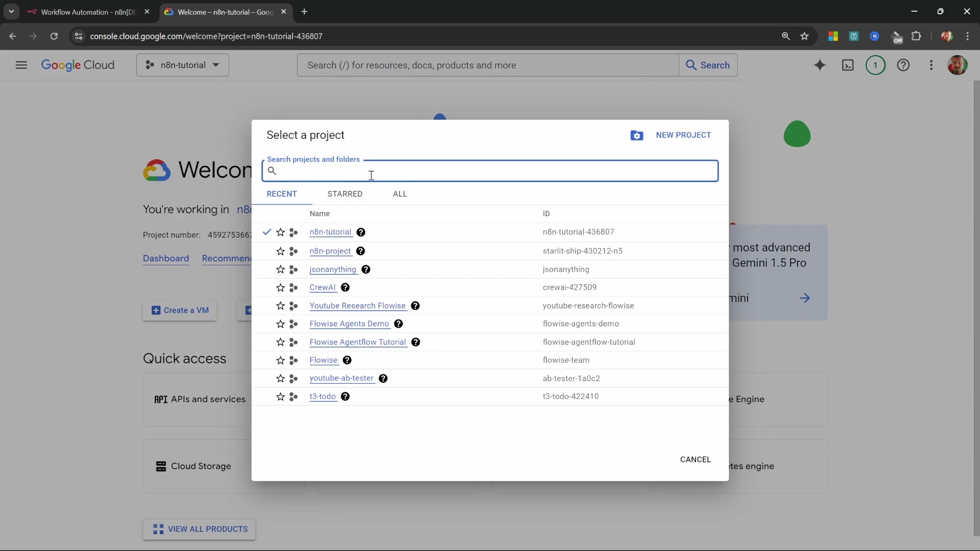Open browser extensions puzzle icon
Image resolution: width=980 pixels, height=551 pixels.
click(917, 36)
